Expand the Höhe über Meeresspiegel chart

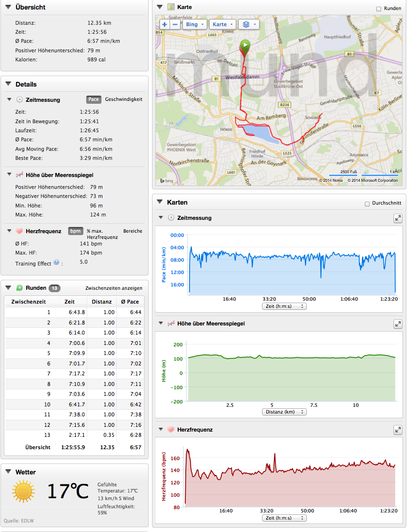click(x=398, y=324)
